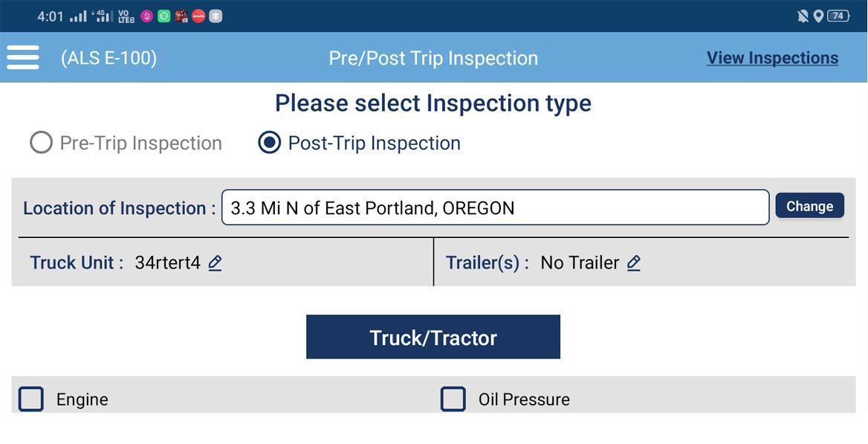Check the Oil Pressure checkbox
The image size is (868, 444).
pos(453,399)
